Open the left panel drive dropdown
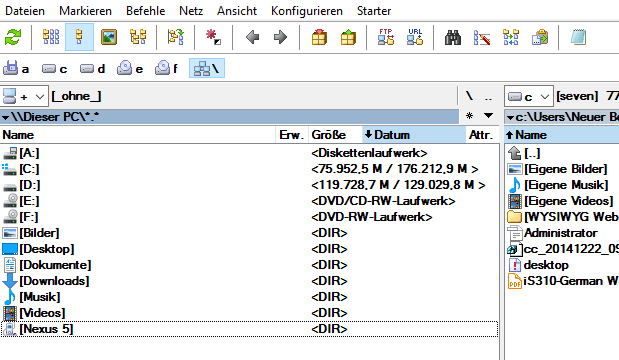619x360 pixels. click(x=24, y=96)
